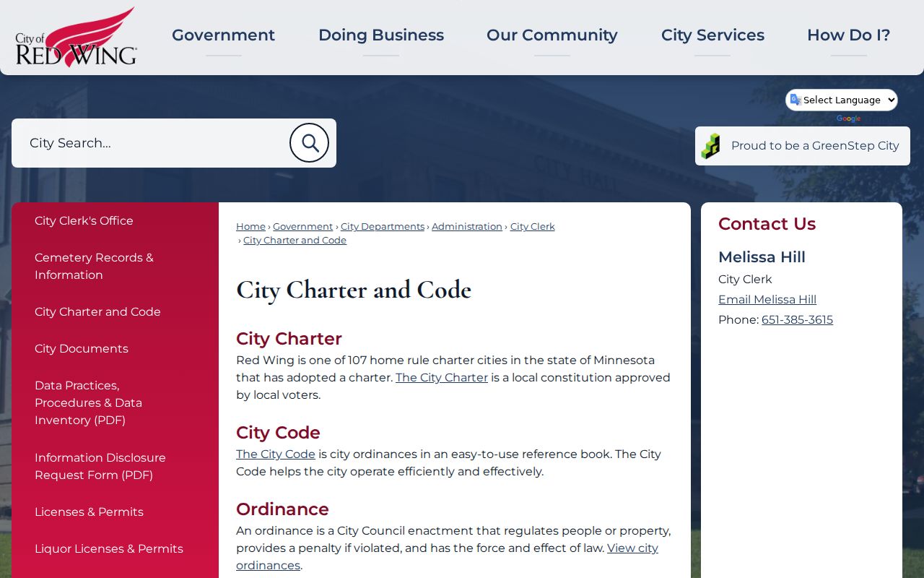
Task: Focus the City Search input field
Action: pos(151,143)
